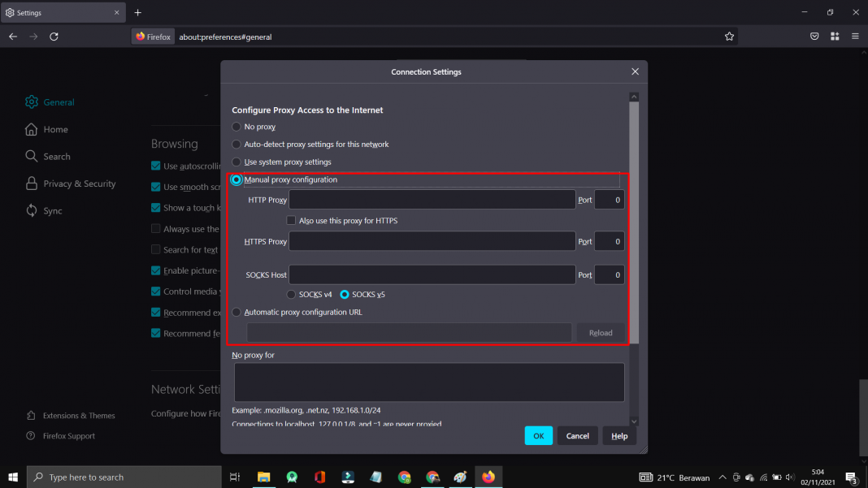The image size is (868, 488).
Task: Click the Firefox extensions puzzle icon
Action: click(x=835, y=36)
